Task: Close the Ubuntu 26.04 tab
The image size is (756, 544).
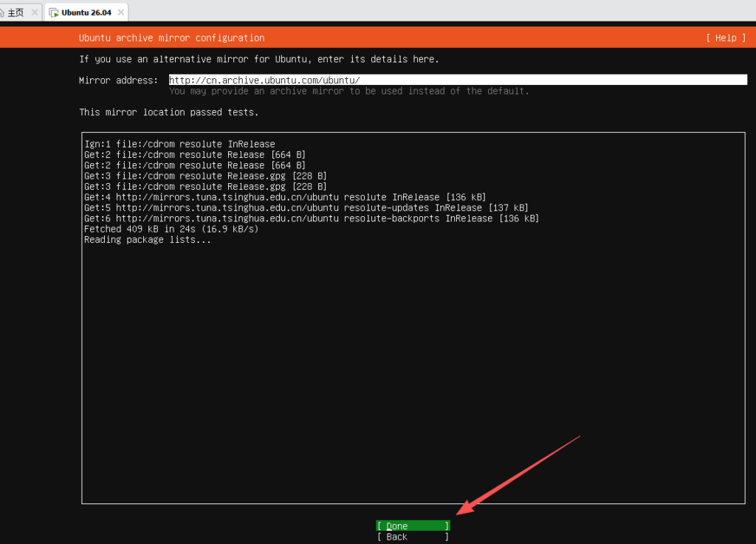Action: click(121, 13)
